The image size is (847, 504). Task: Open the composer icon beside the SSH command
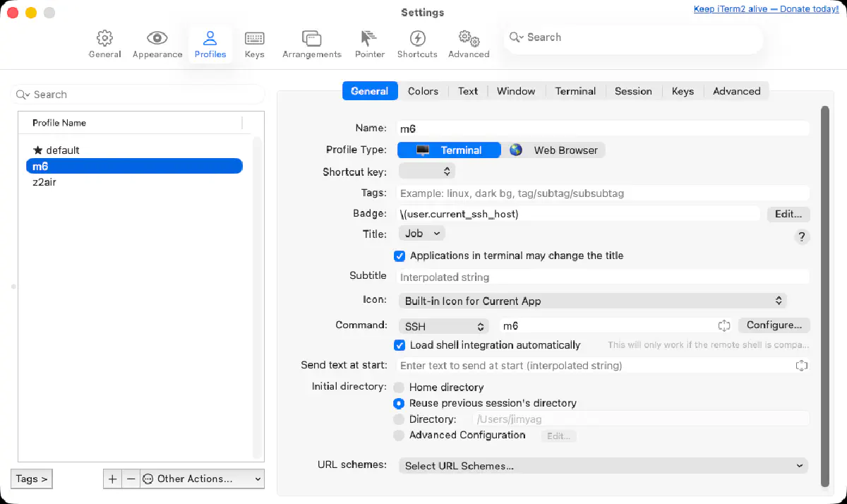[724, 325]
